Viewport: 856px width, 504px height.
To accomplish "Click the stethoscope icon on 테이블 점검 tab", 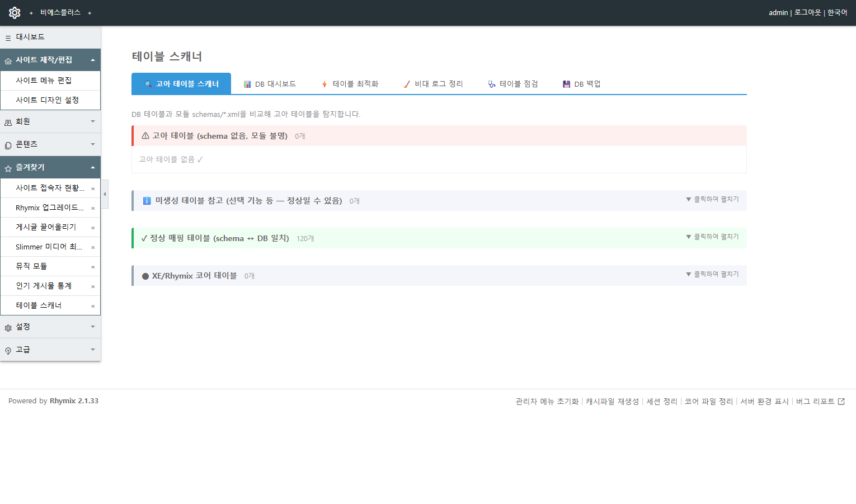I will tap(492, 84).
